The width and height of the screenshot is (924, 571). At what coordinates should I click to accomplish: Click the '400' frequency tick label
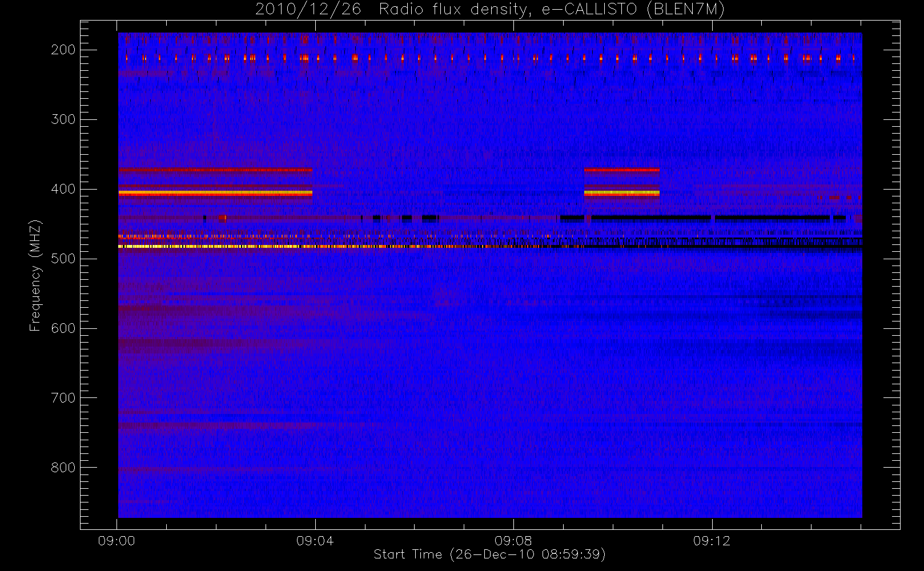(x=63, y=189)
